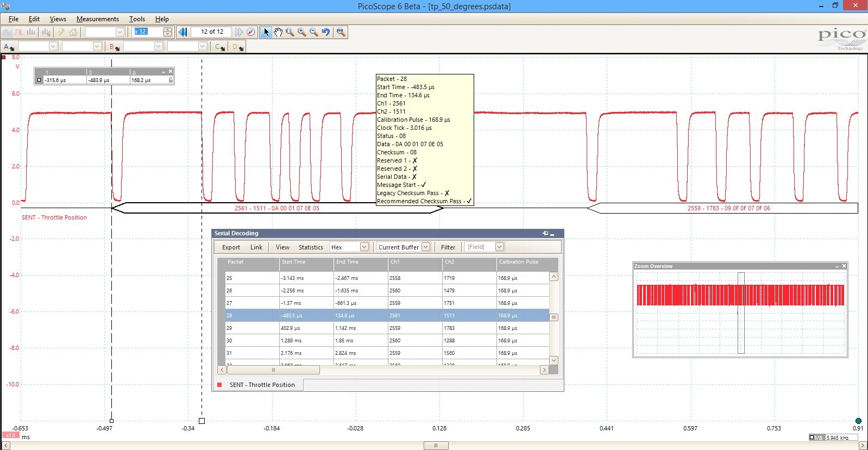Open the channel setup hand icon
868x450 pixels.
(x=46, y=32)
